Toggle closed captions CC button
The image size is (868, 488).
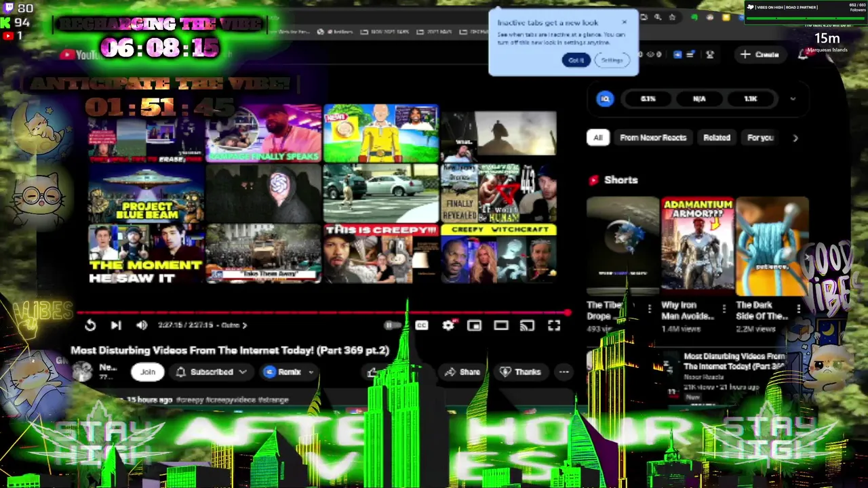pos(422,325)
